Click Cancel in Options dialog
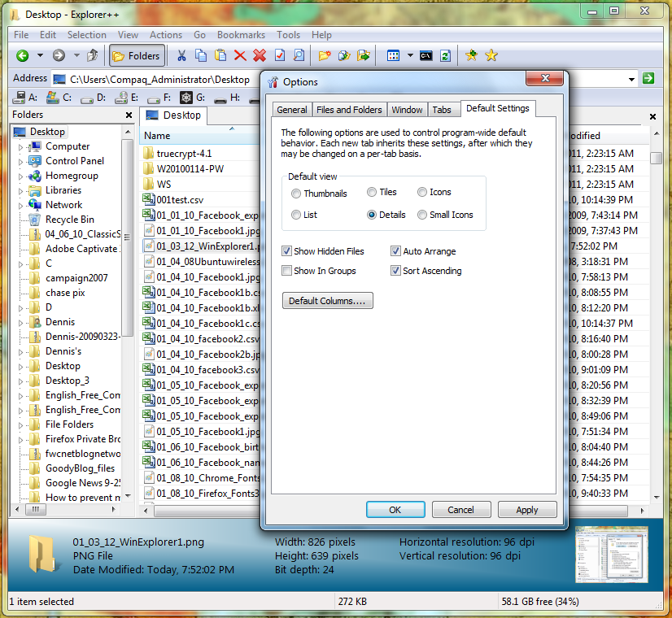This screenshot has height=618, width=672. 460,510
